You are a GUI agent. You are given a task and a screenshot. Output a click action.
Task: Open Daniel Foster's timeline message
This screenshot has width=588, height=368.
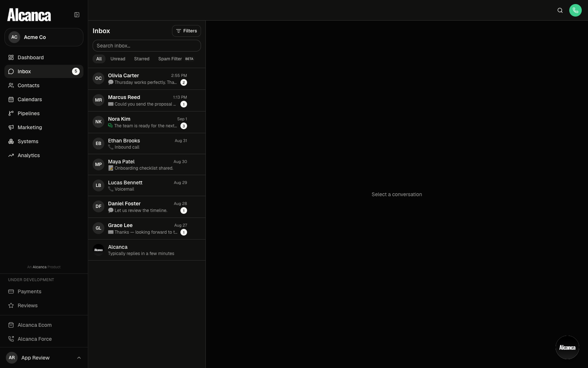[x=147, y=207]
